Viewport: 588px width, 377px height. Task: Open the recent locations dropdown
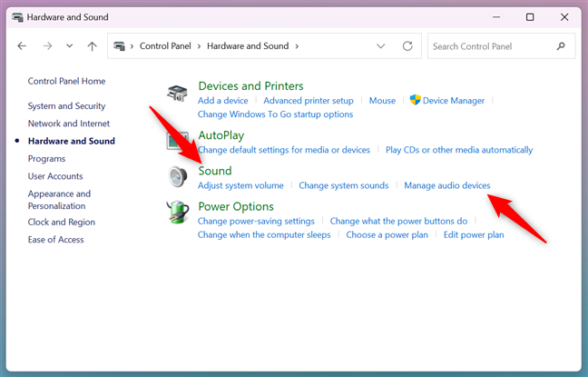coord(69,46)
